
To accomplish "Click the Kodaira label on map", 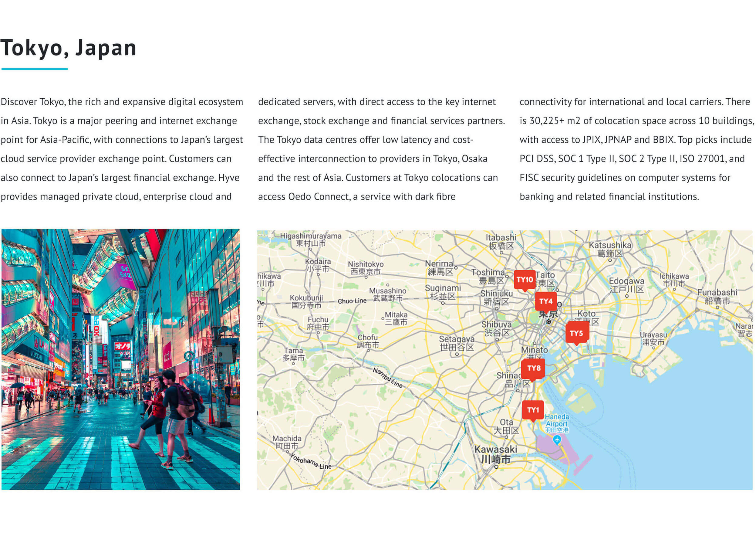I will pyautogui.click(x=318, y=265).
